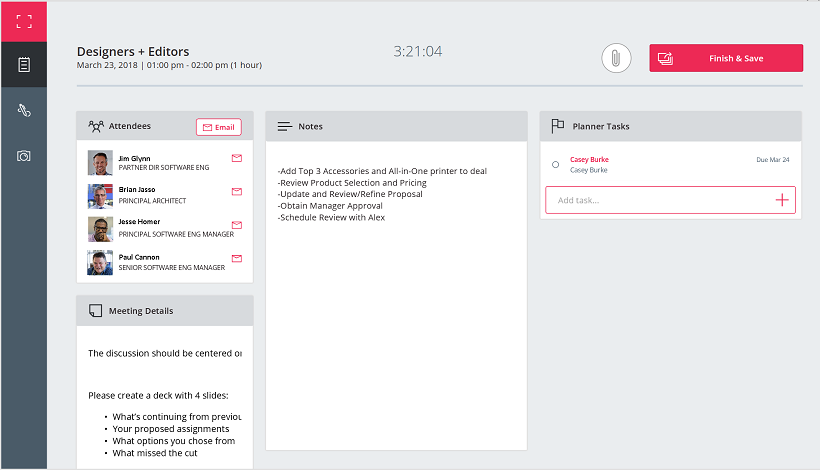Click the Planner Tasks panel header
820x470 pixels.
pyautogui.click(x=670, y=126)
